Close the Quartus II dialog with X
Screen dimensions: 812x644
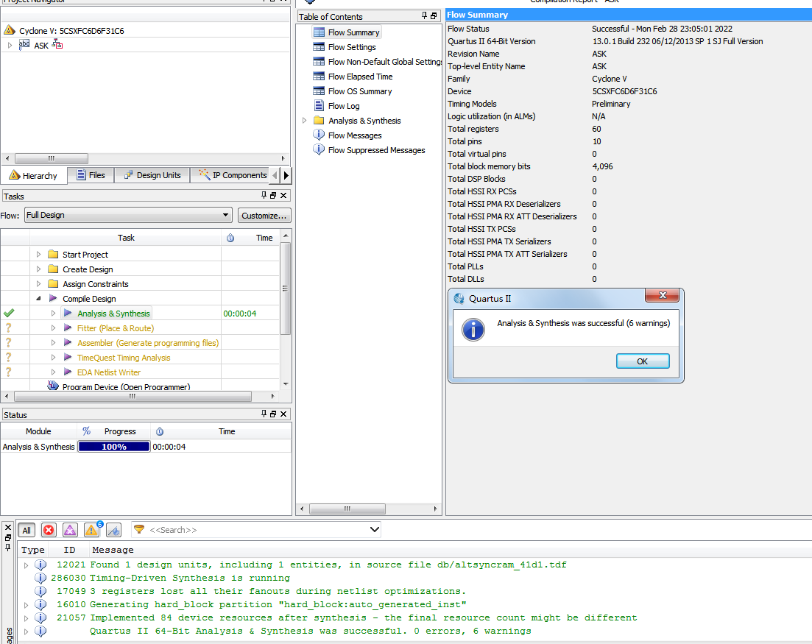pos(663,295)
